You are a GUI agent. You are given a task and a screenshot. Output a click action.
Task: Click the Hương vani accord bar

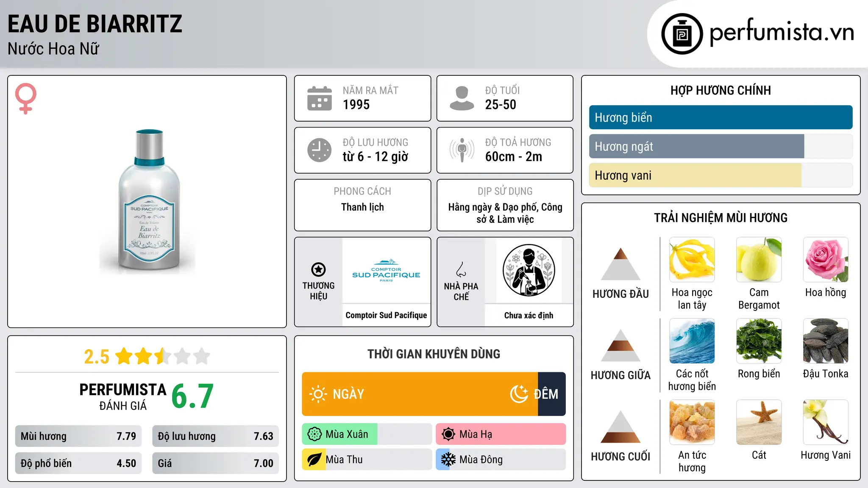tap(721, 175)
